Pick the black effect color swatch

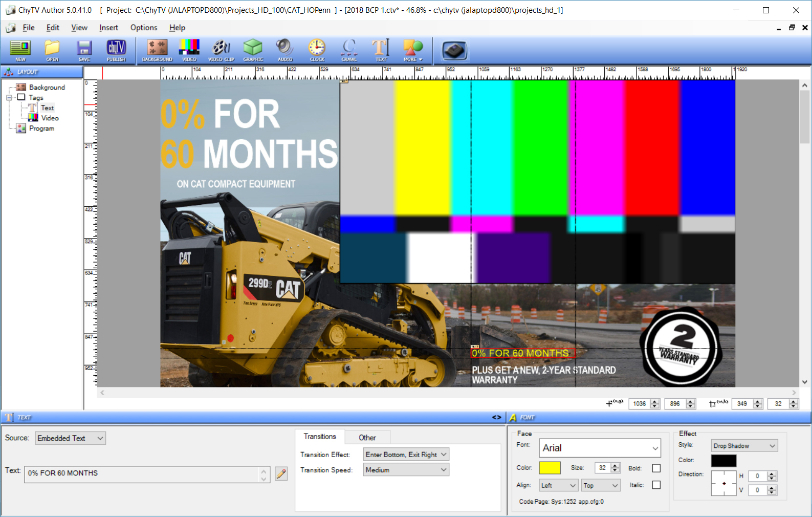point(723,460)
